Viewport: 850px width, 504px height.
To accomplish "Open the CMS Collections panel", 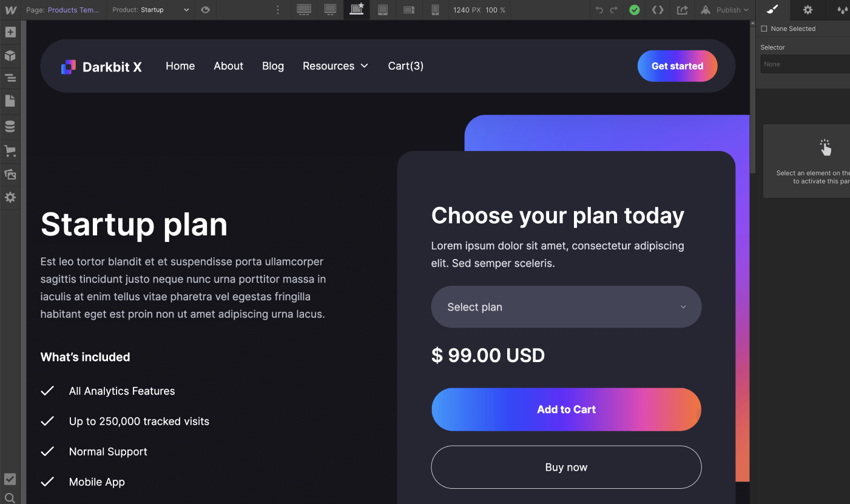I will [x=10, y=126].
